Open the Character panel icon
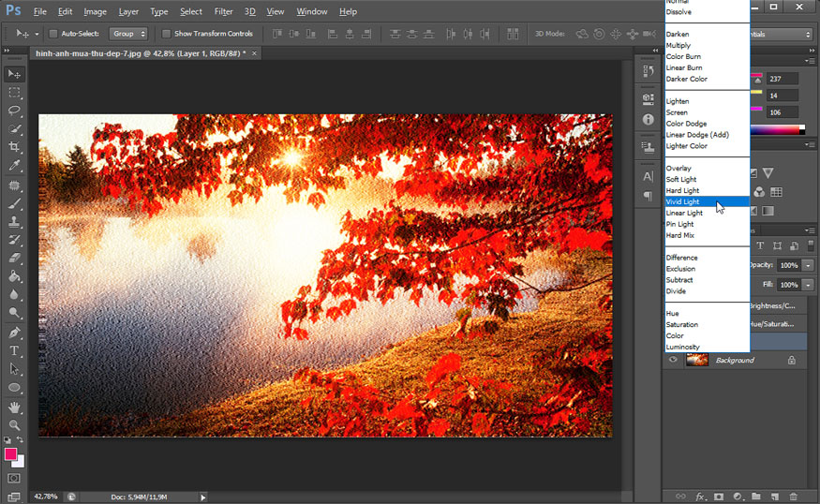820x504 pixels. point(649,177)
